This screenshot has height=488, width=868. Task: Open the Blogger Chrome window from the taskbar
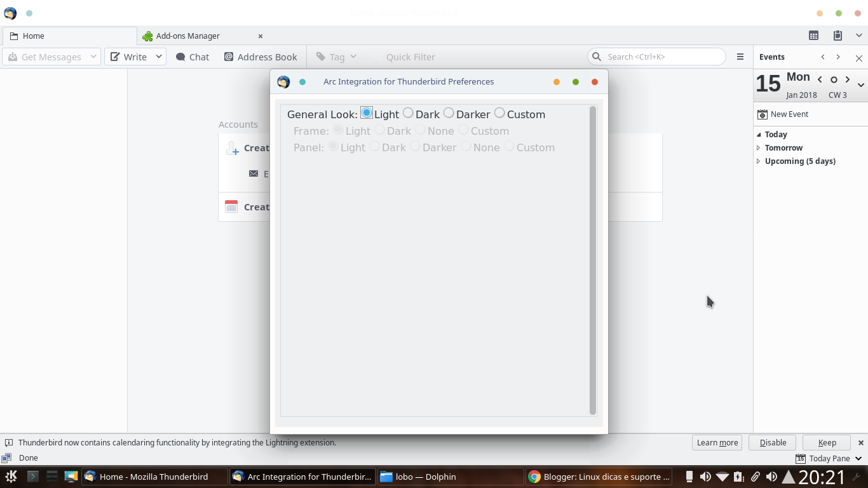point(599,477)
